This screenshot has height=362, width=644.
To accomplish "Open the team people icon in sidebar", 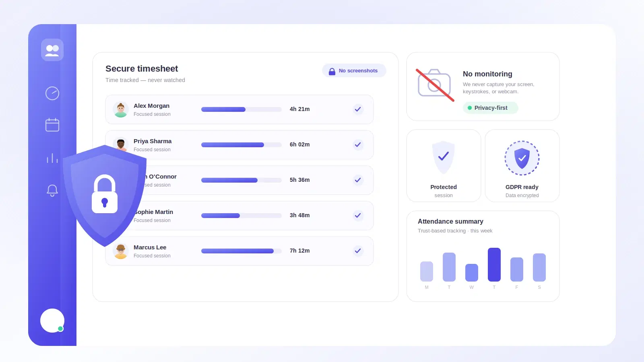I will [x=52, y=50].
